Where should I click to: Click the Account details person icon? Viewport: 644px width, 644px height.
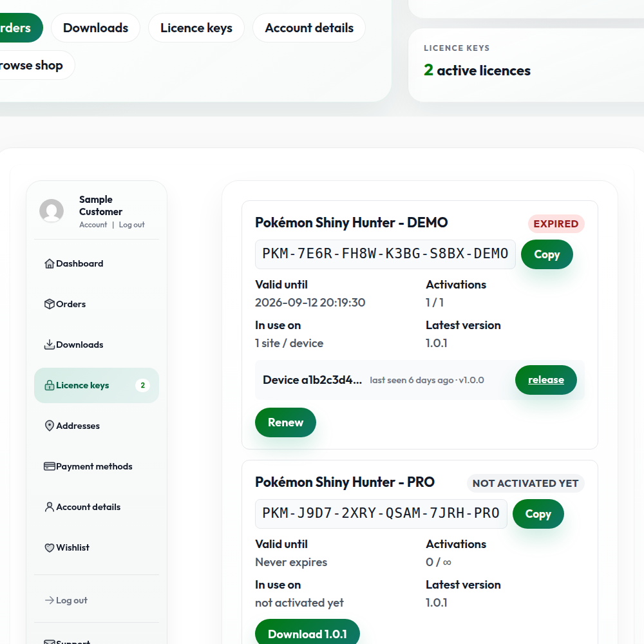[x=50, y=507]
